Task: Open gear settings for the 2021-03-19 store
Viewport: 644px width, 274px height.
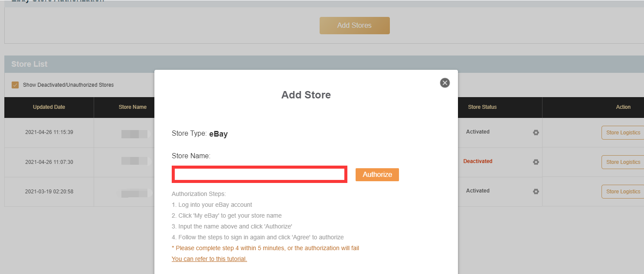Action: click(536, 191)
